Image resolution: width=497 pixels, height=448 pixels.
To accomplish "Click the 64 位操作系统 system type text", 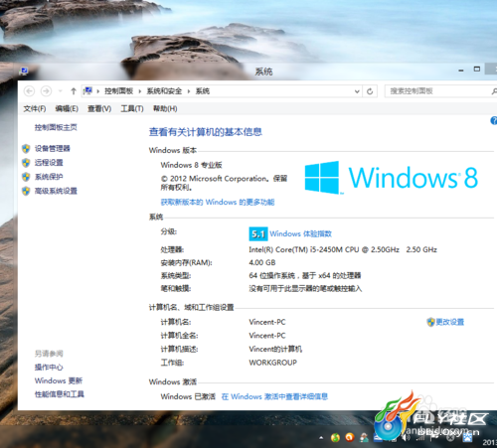I will tap(304, 275).
